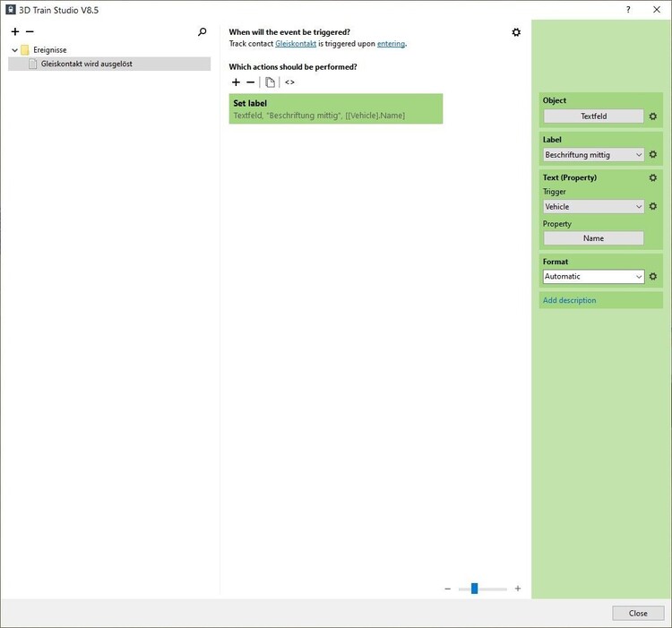The image size is (672, 628).
Task: Open event trigger settings gear
Action: [516, 32]
